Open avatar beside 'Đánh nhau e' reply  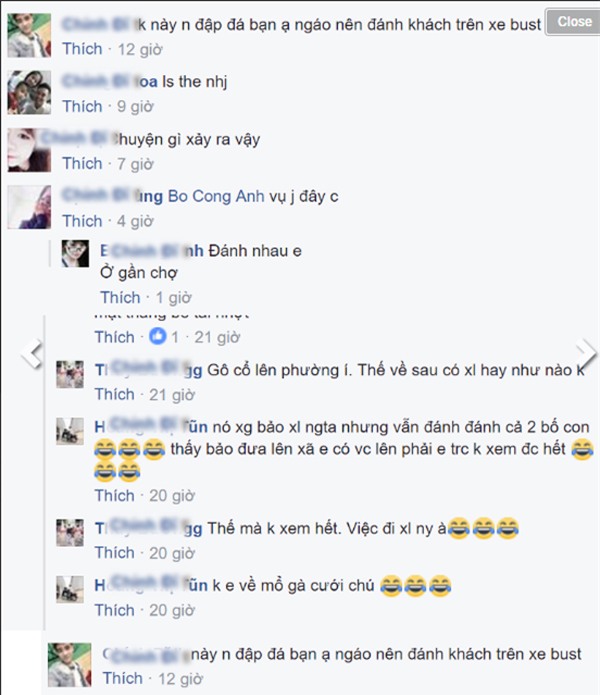click(75, 254)
